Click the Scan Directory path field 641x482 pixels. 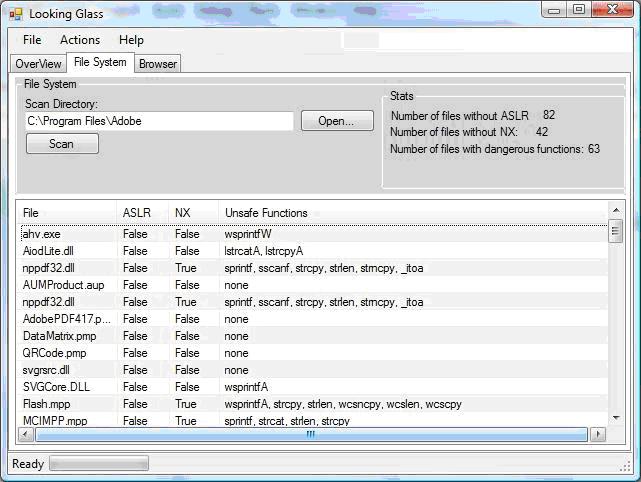(159, 121)
